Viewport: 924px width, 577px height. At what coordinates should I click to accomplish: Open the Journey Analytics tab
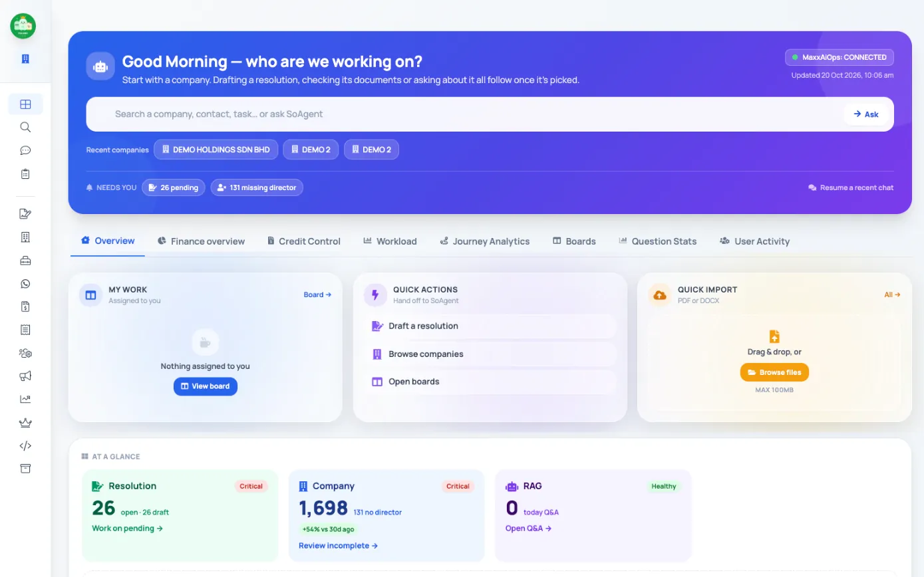[x=485, y=241]
